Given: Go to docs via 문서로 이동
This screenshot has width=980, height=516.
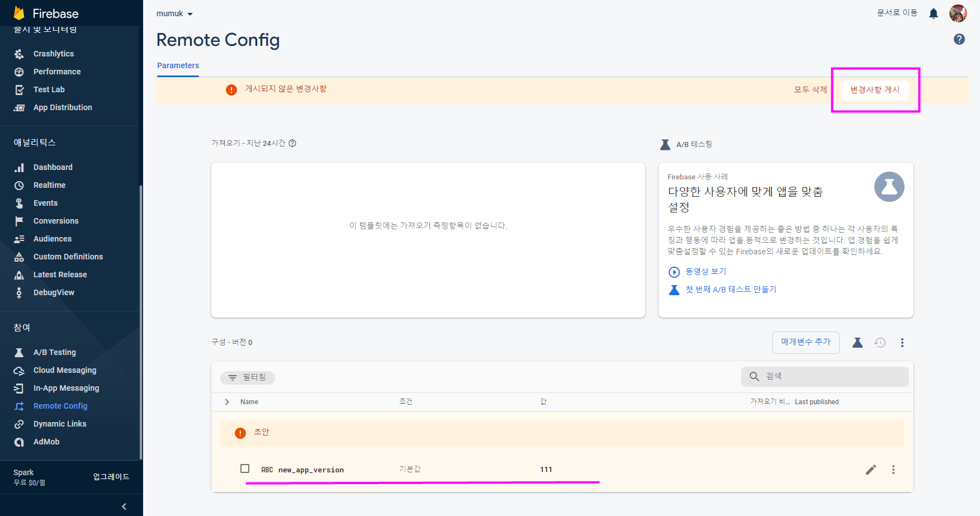Looking at the screenshot, I should pos(897,12).
